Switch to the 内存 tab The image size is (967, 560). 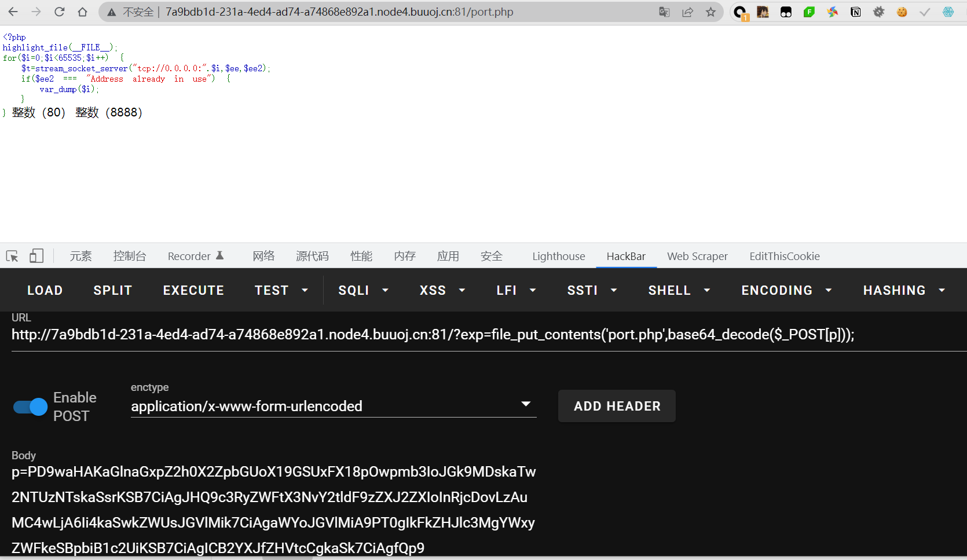405,256
